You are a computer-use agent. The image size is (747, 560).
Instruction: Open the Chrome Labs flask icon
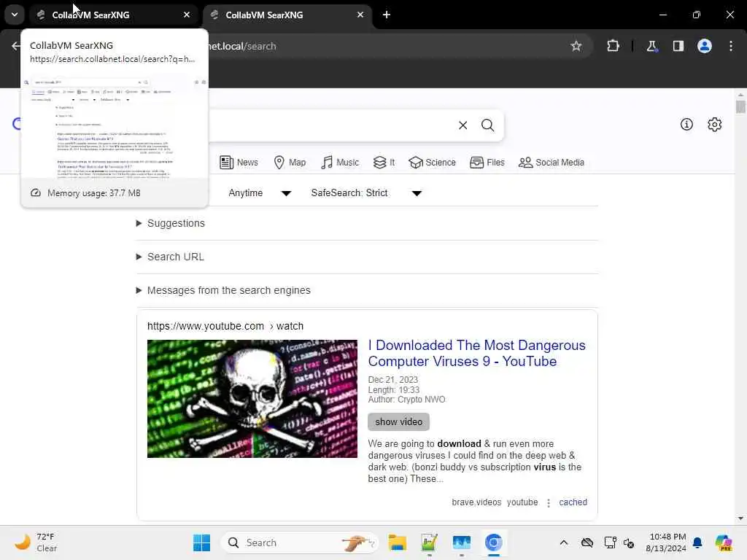651,46
